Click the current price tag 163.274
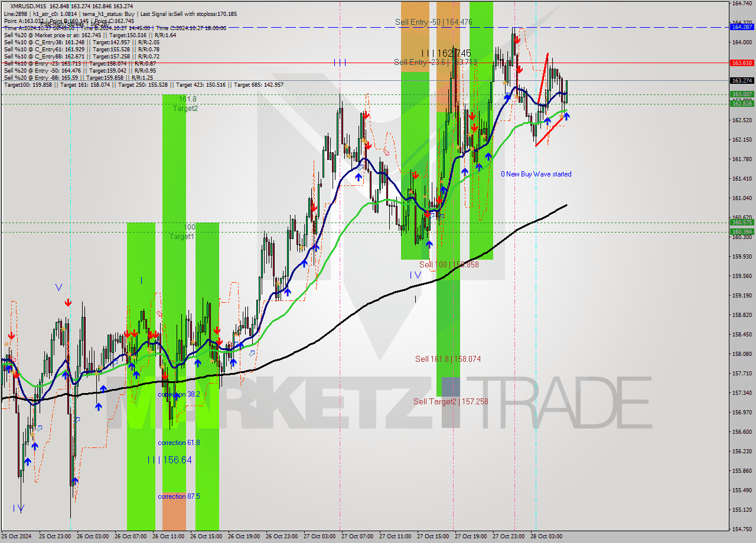The width and height of the screenshot is (756, 543). (742, 80)
